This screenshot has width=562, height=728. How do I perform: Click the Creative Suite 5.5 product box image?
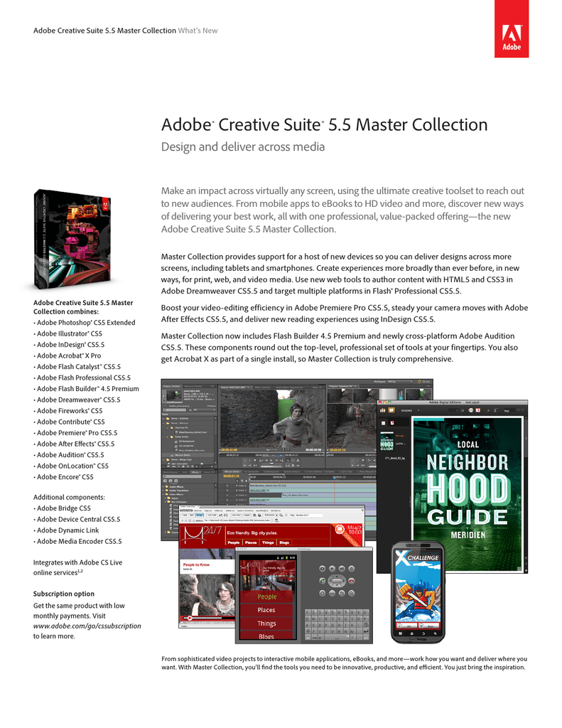72,239
